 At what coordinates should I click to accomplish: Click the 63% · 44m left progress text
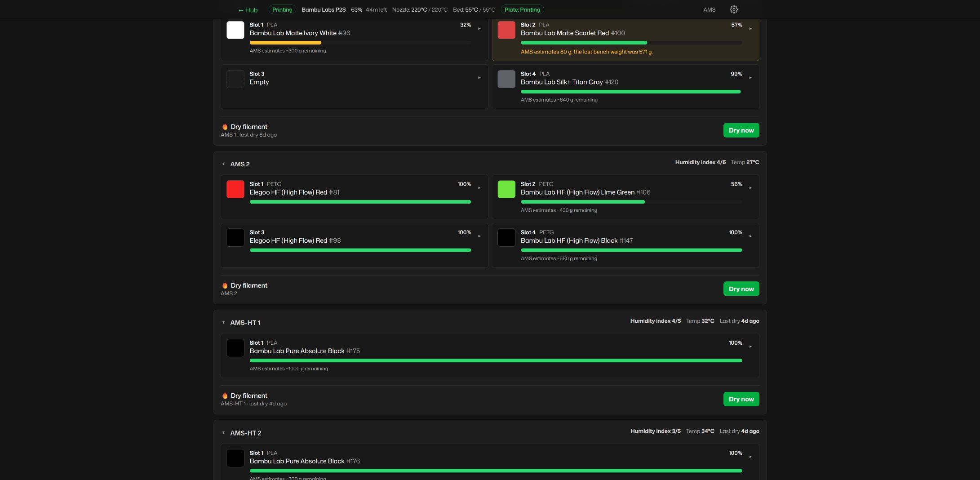[x=368, y=9]
